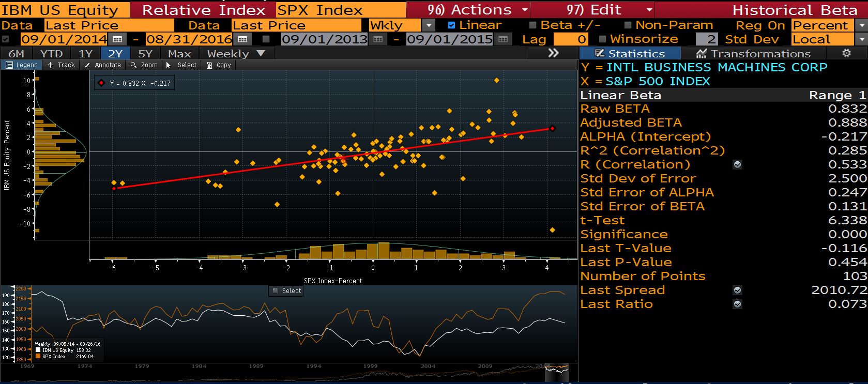Click the first Last Price data field
This screenshot has width=868, height=384.
coord(109,25)
